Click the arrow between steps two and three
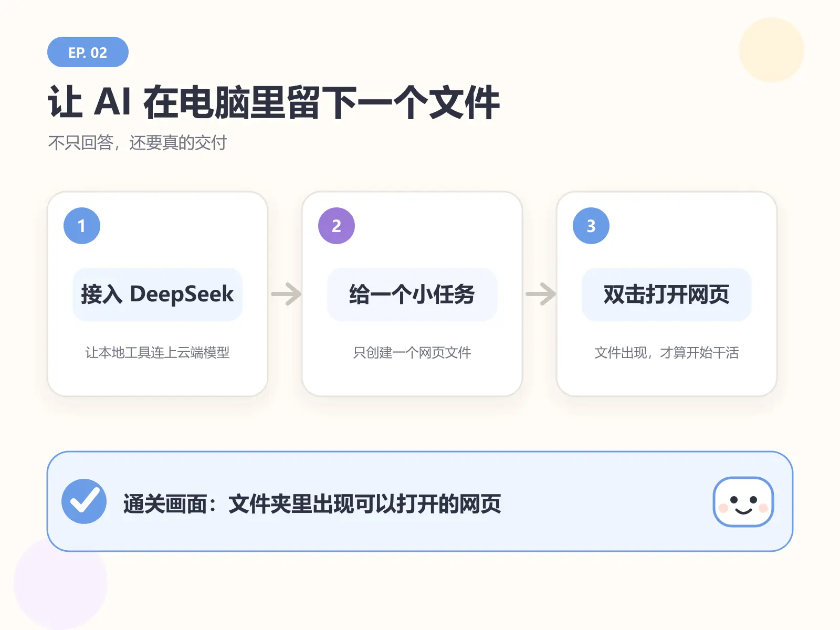This screenshot has width=840, height=630. coord(541,294)
